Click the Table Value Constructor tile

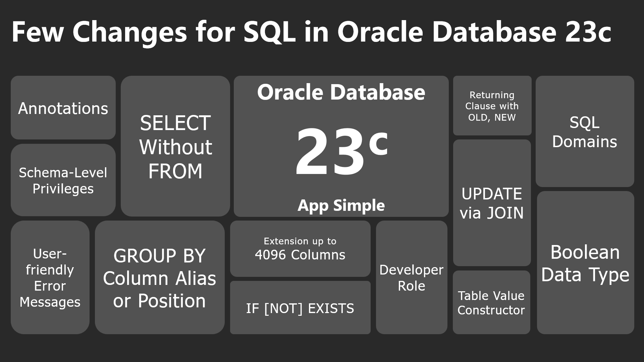click(491, 303)
